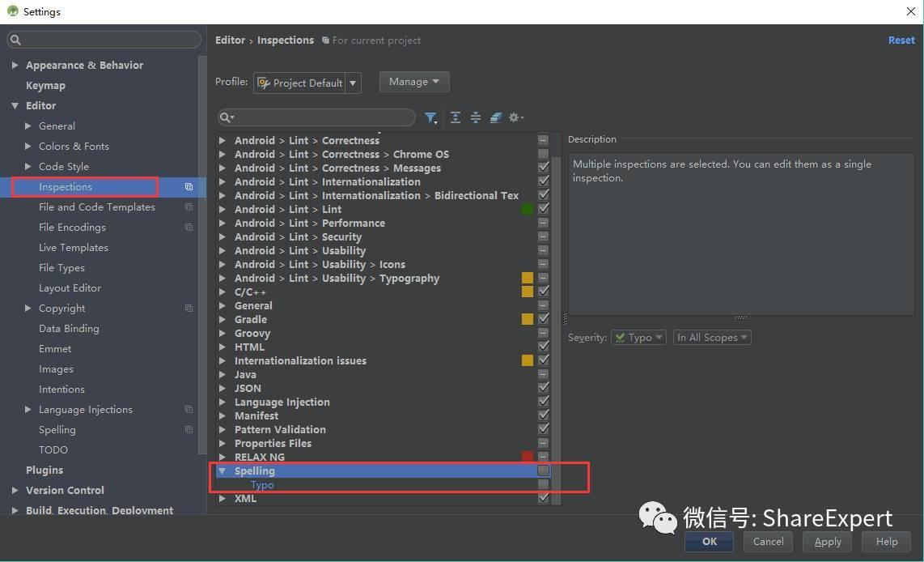Enable the Typo inspection checkbox
Image resolution: width=924 pixels, height=562 pixels.
point(544,485)
